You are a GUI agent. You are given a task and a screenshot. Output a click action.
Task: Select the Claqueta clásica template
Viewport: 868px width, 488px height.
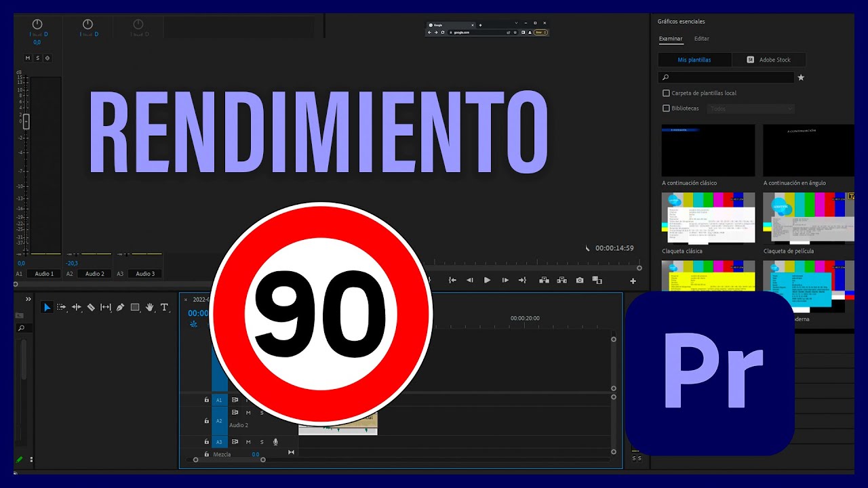(x=708, y=218)
